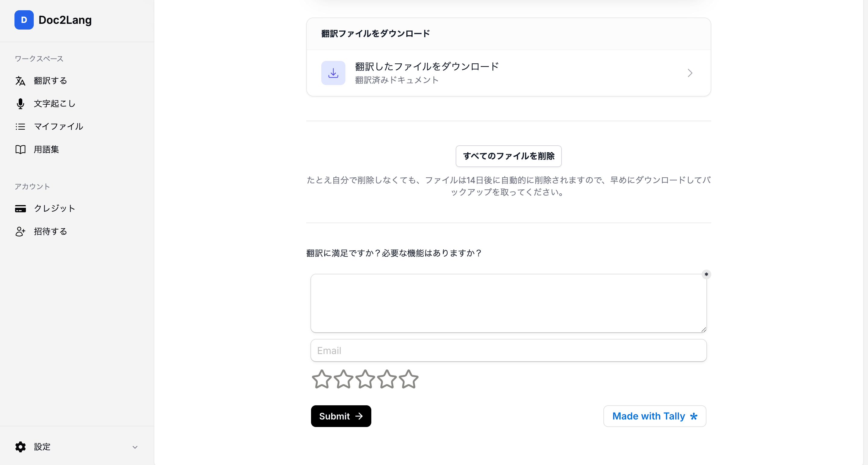
Task: Open 設定 at sidebar bottom
Action: [x=77, y=447]
